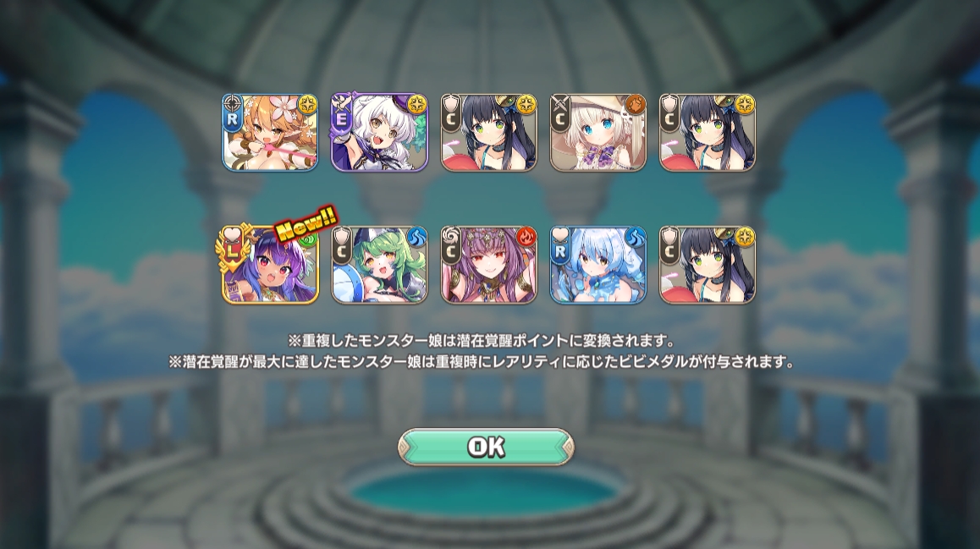Open the cream-hat blonde girl C card

598,133
